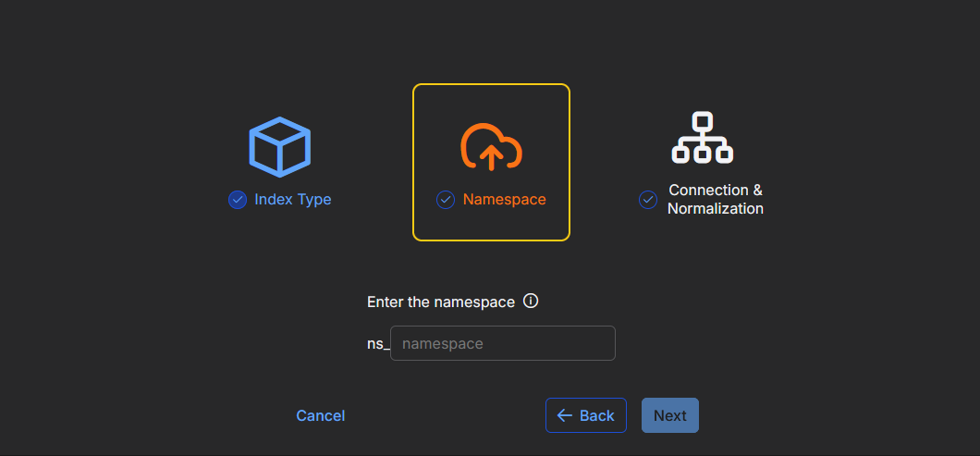This screenshot has width=980, height=456.
Task: Click the "ns_" prefix text
Action: pos(378,344)
